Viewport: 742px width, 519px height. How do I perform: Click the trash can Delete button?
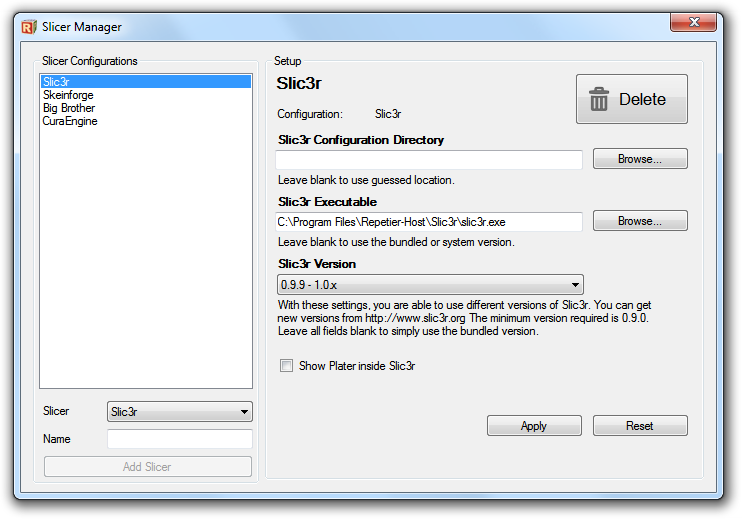(631, 99)
